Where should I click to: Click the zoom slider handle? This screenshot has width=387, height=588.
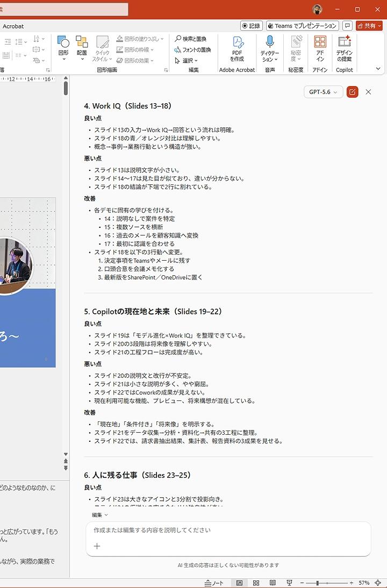tap(317, 583)
